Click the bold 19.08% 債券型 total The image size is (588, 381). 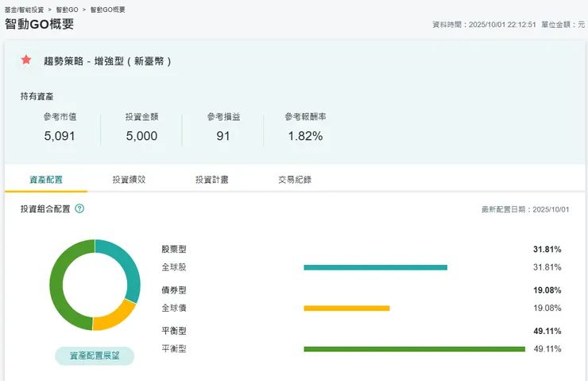[x=547, y=290]
